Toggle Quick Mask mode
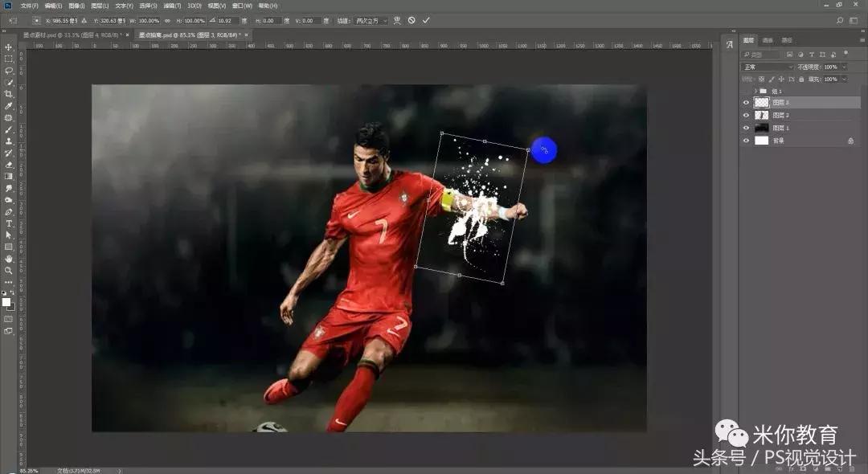The width and height of the screenshot is (868, 474). 8,319
